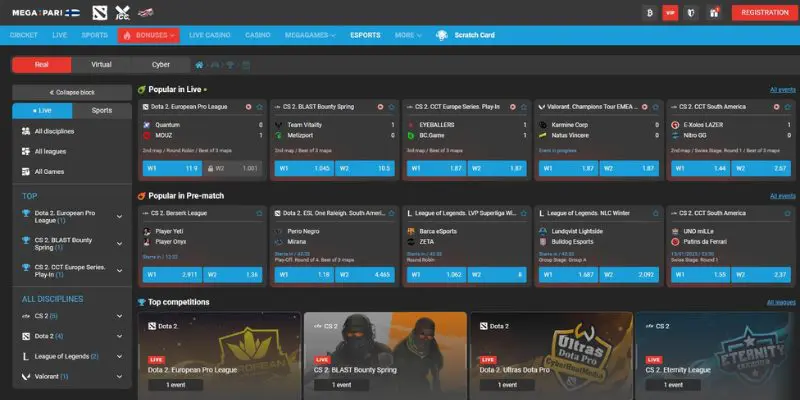This screenshot has width=800, height=400.
Task: Bet W1 11.9 on Quantum vs MOUZ
Action: pyautogui.click(x=172, y=168)
